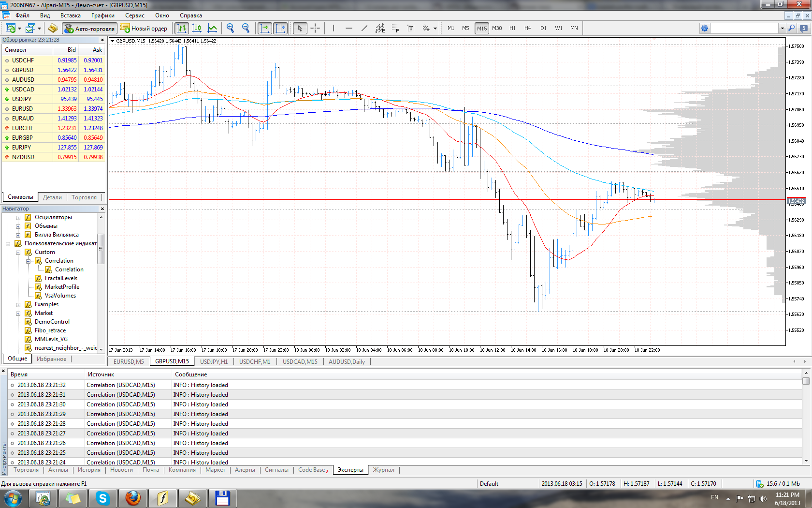Draw a horizontal line tool
The image size is (812, 508).
349,28
